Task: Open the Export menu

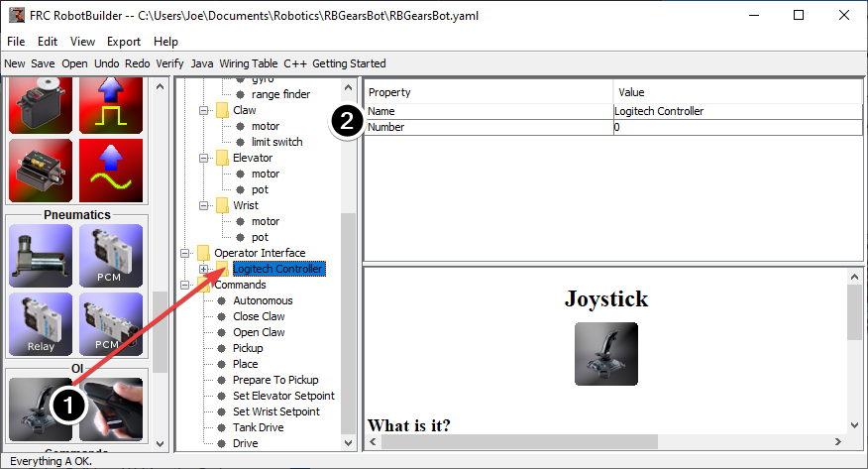Action: tap(124, 42)
